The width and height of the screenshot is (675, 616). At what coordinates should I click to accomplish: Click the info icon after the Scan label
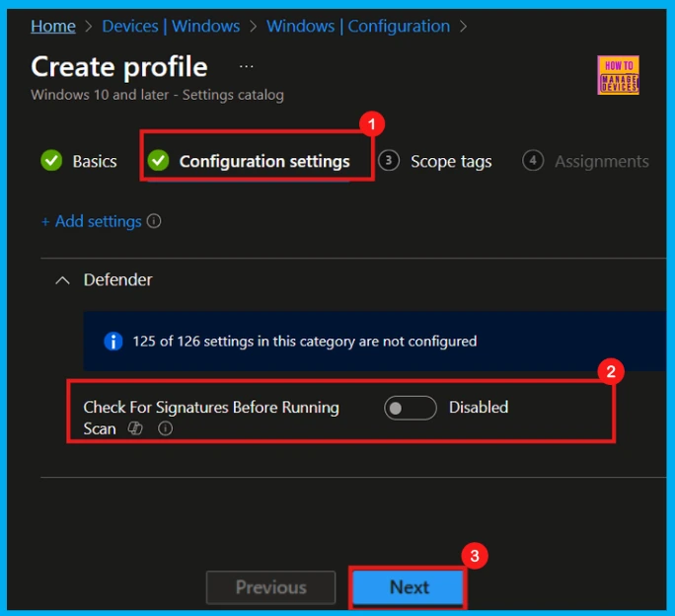[166, 428]
